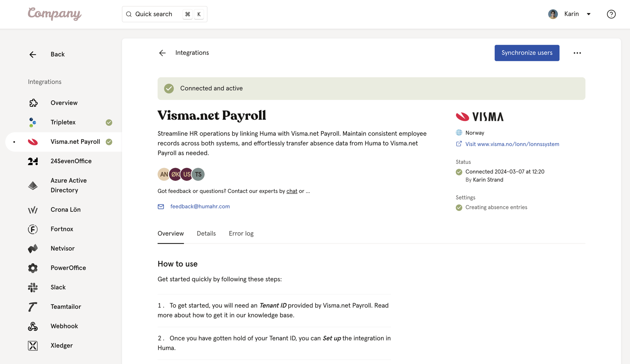
Task: Select the Slack integration icon
Action: pos(33,287)
